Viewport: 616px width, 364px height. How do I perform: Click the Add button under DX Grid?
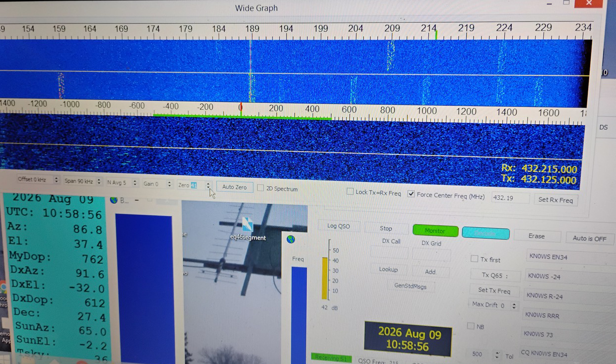pos(430,272)
